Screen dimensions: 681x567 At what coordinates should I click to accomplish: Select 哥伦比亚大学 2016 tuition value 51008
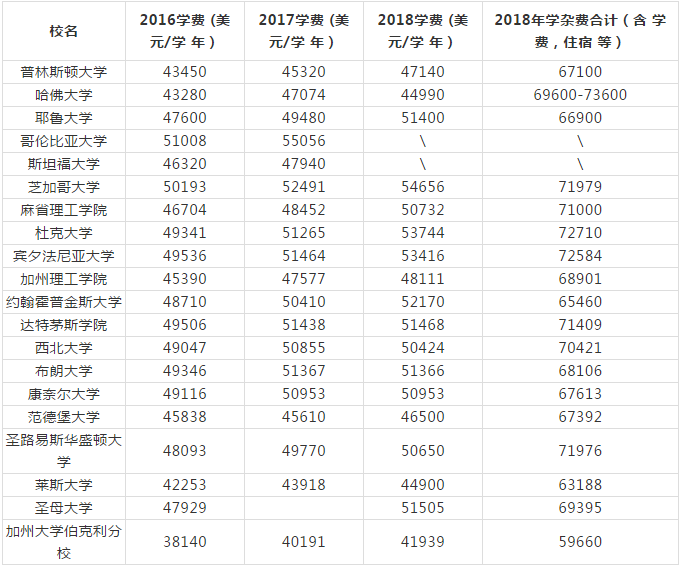(185, 141)
